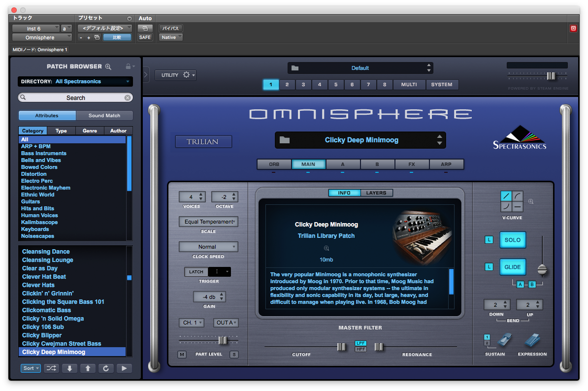This screenshot has width=588, height=391.
Task: Enable the LATCH trigger button
Action: pos(196,272)
